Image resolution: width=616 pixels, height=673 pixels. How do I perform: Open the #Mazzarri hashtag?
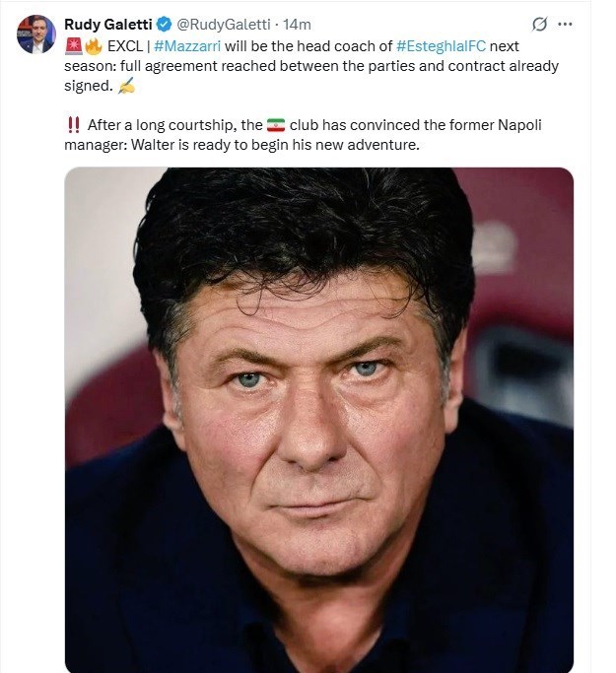coord(188,45)
